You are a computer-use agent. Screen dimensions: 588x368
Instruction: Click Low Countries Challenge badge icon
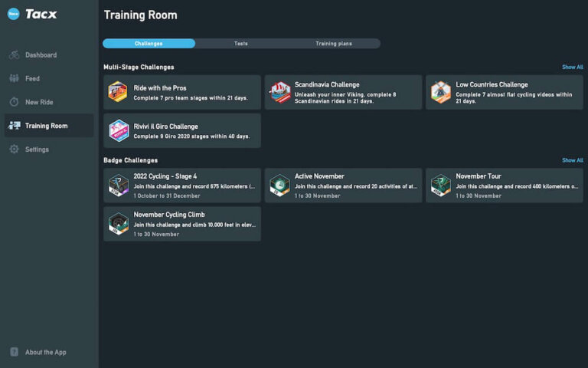pos(441,93)
